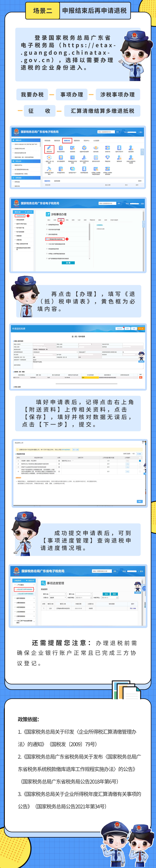
Task: Open the 事项办理 icon in 我要办税
Action: 49,149
